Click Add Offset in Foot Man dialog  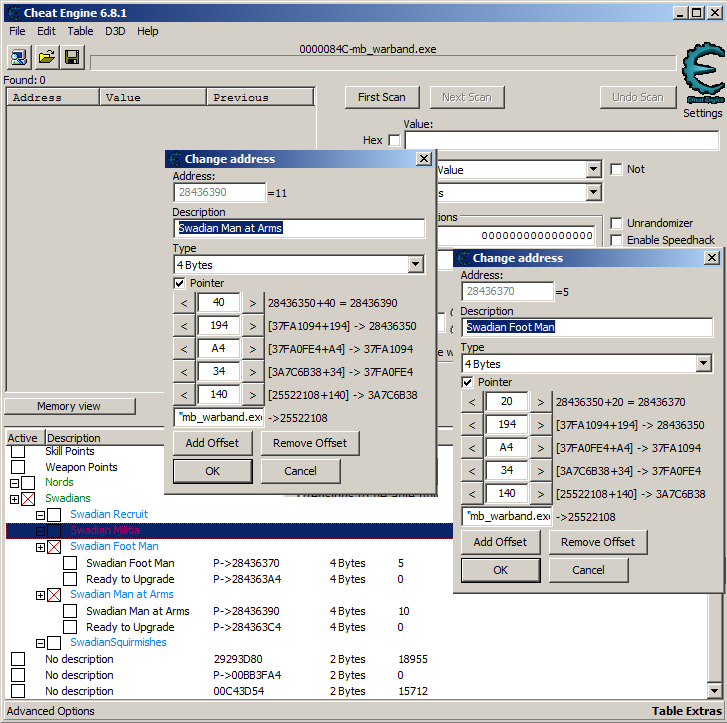(x=501, y=542)
